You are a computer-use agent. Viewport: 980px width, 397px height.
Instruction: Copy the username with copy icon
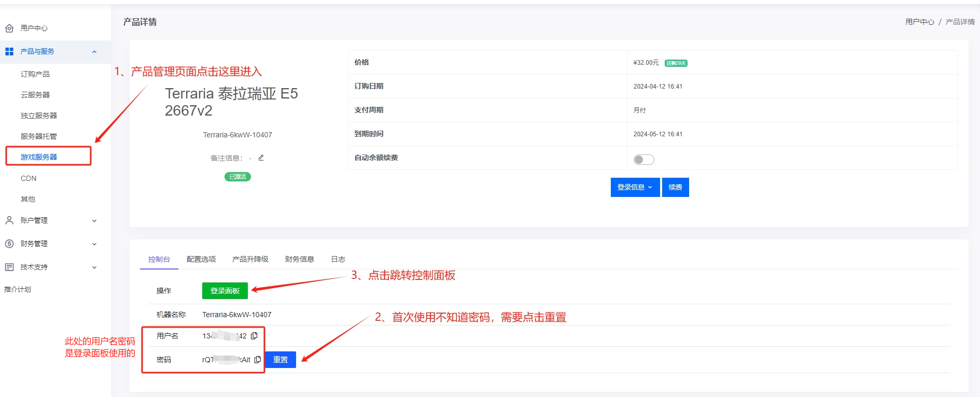click(254, 336)
